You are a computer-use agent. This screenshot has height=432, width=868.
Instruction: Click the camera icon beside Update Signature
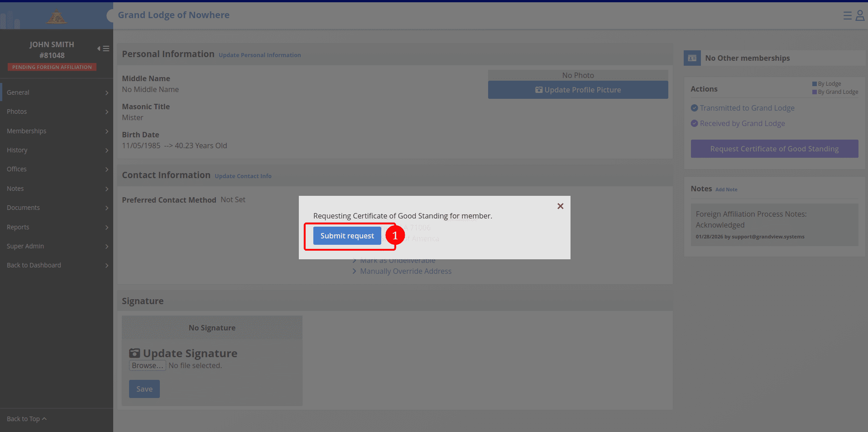134,353
